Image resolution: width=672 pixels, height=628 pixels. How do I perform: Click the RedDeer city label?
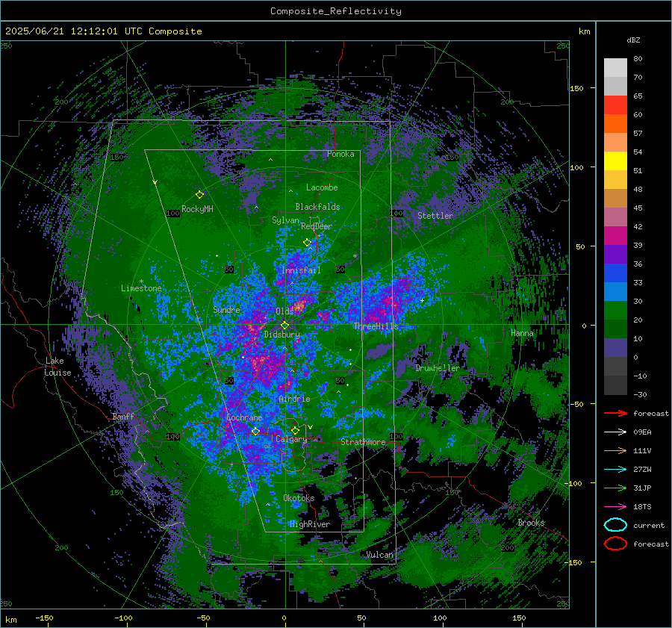pos(317,226)
